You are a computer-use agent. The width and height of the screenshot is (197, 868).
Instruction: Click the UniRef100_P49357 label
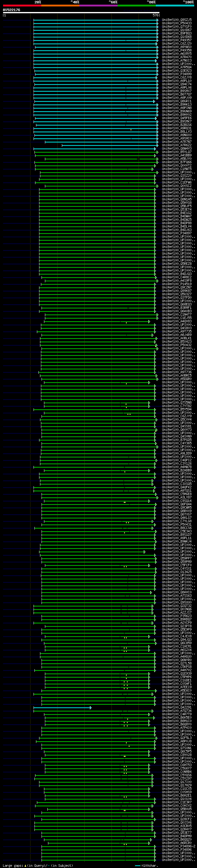(x=177, y=40)
